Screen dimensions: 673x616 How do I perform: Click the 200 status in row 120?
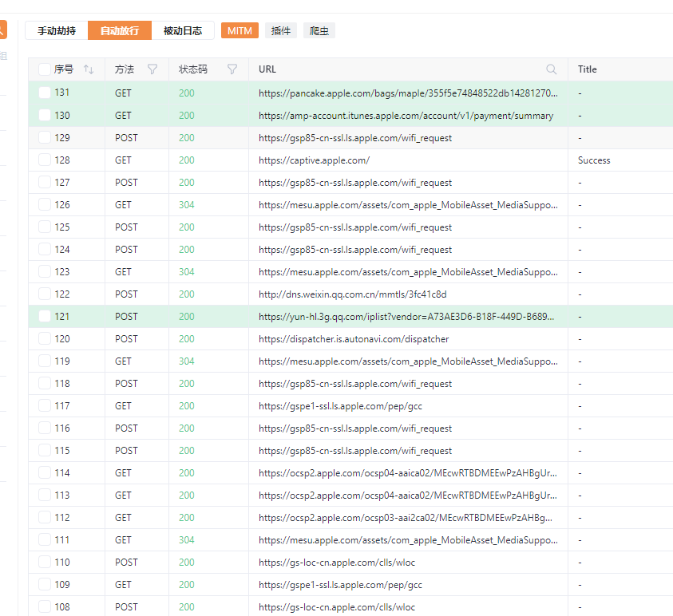tap(187, 339)
